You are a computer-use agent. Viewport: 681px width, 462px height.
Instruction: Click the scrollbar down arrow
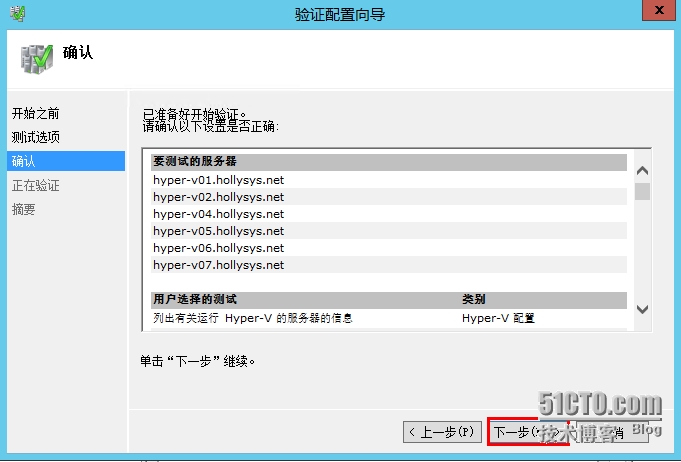(x=642, y=309)
